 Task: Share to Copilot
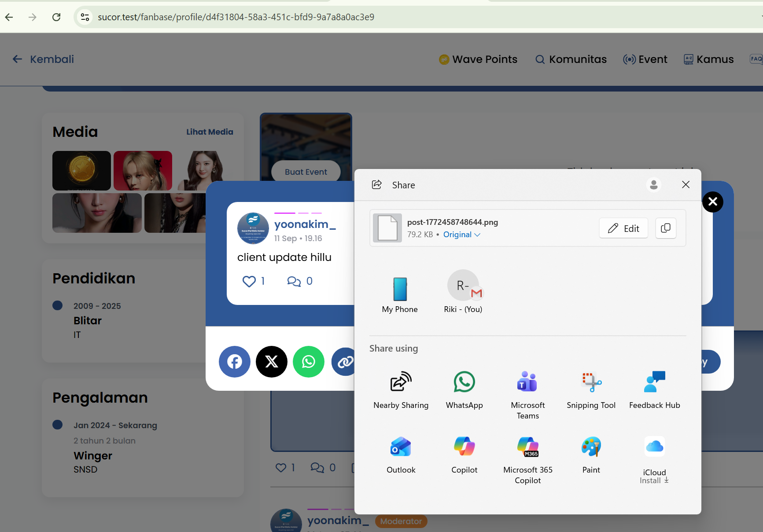[x=464, y=455]
